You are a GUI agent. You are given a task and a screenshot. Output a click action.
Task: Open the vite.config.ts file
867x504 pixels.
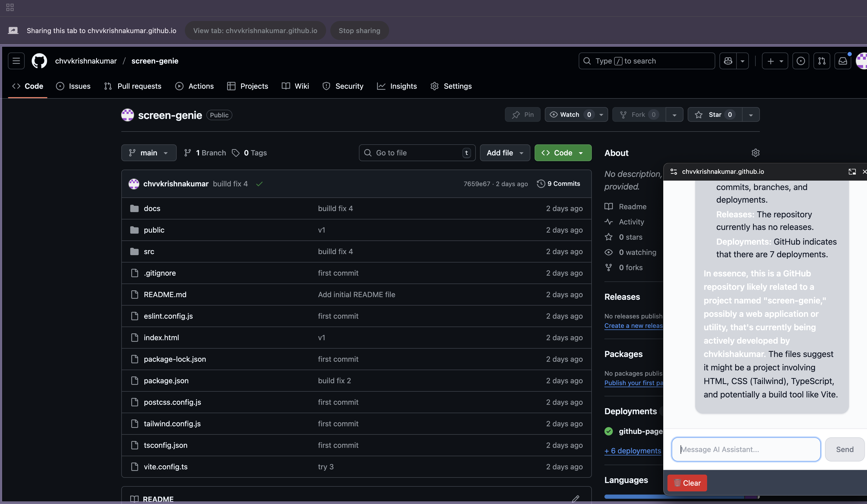click(x=165, y=466)
